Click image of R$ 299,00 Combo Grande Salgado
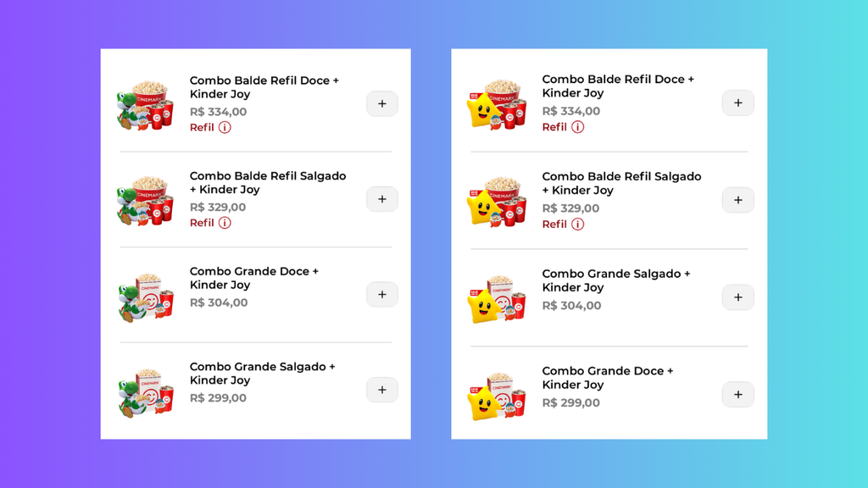The width and height of the screenshot is (868, 488). coord(145,391)
